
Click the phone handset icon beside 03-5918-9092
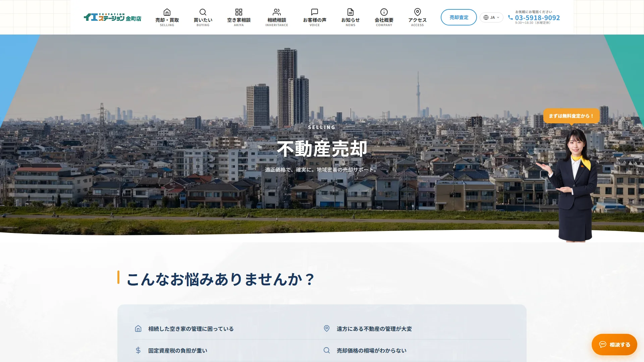point(511,17)
